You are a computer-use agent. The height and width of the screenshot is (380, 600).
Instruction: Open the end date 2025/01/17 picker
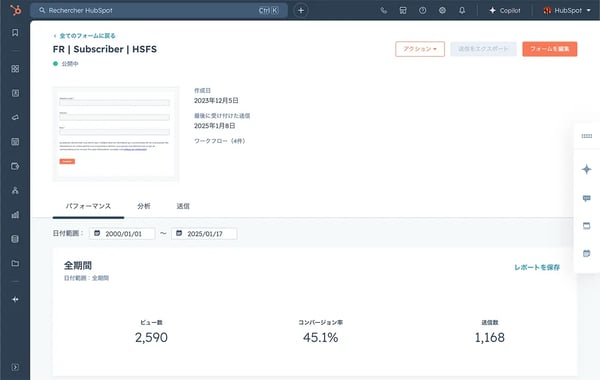204,233
